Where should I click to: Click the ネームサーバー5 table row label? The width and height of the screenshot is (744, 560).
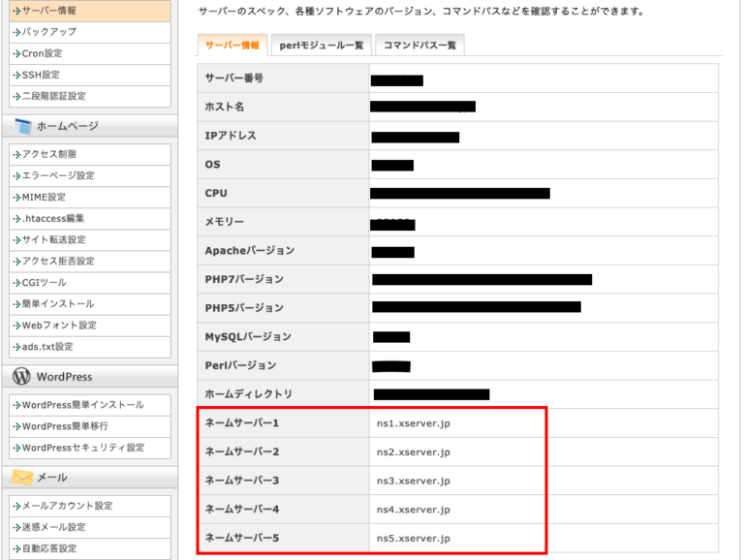pyautogui.click(x=242, y=538)
